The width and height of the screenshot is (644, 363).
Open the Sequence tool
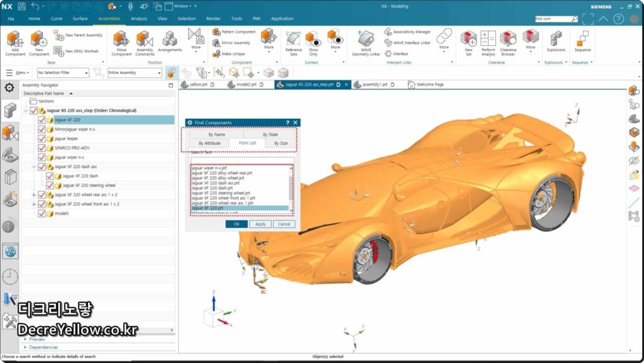click(582, 41)
